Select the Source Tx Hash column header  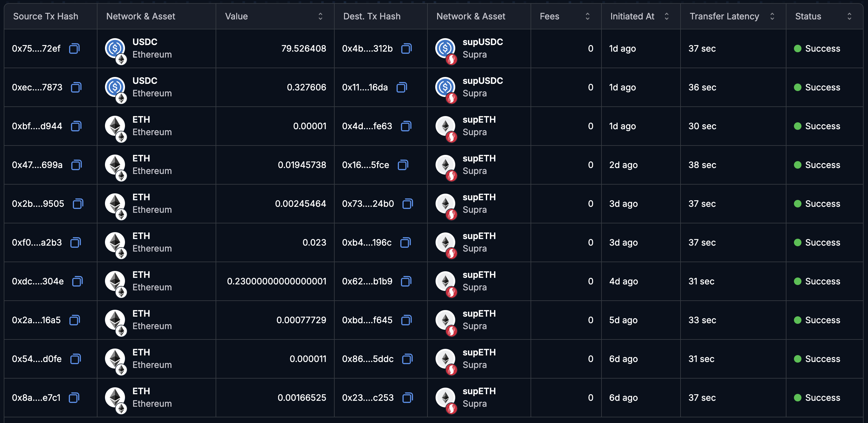coord(46,16)
